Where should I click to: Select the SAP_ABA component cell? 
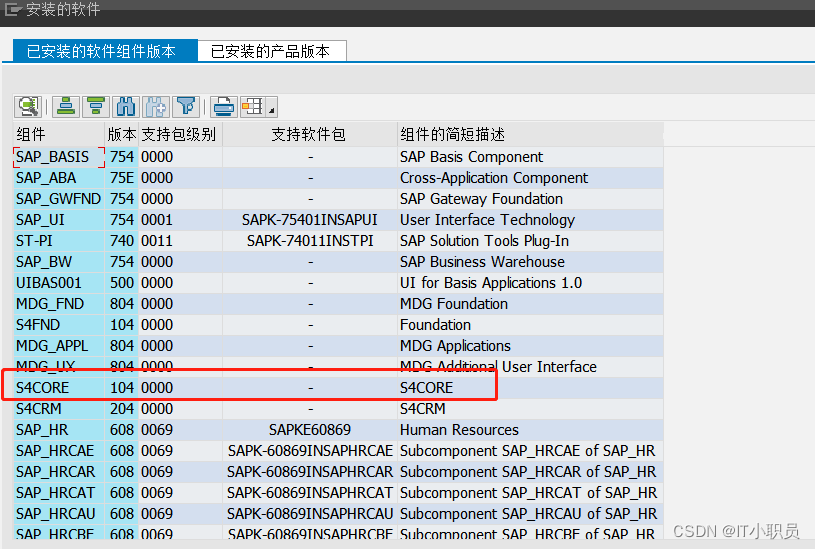pyautogui.click(x=59, y=178)
